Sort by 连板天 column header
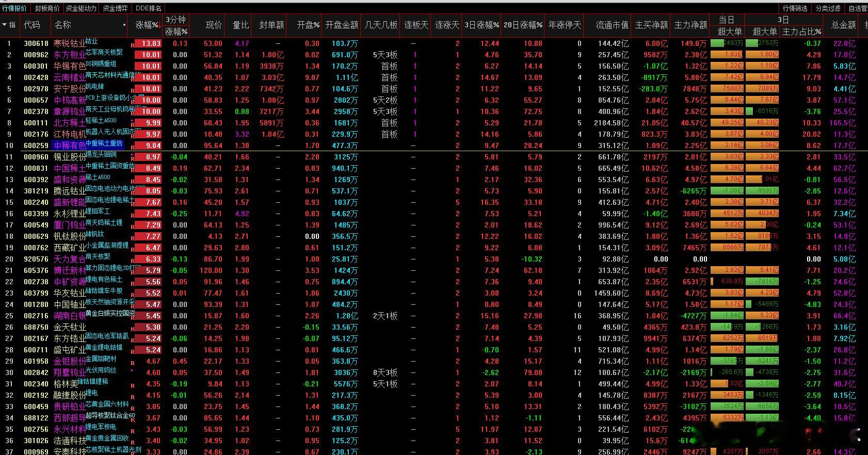Image resolution: width=868 pixels, height=455 pixels. click(x=416, y=25)
